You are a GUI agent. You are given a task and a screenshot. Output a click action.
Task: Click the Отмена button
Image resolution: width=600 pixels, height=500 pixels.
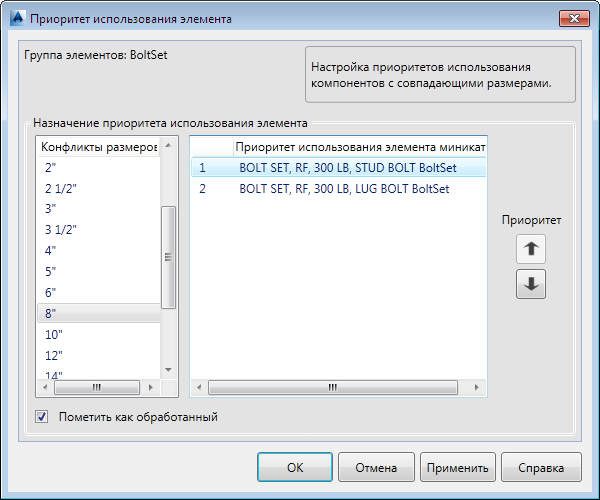click(376, 467)
